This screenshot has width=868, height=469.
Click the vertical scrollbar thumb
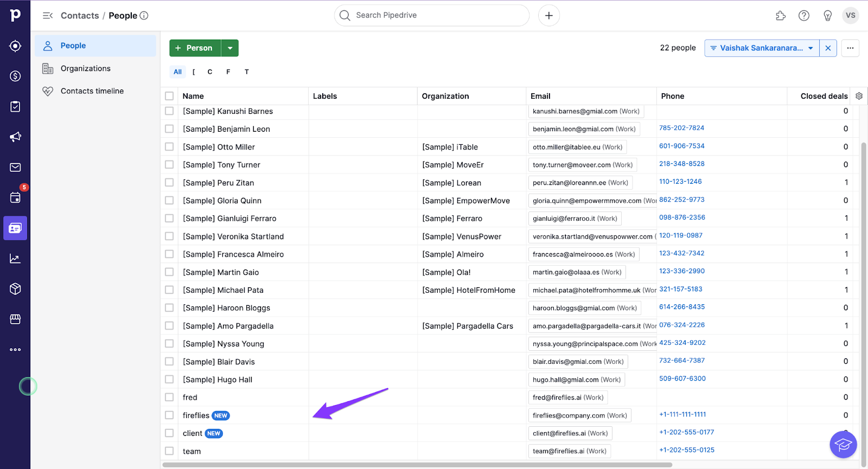[x=864, y=304]
